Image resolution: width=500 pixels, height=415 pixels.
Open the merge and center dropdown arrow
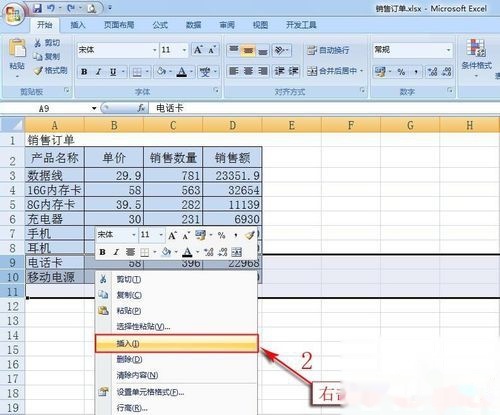click(362, 71)
